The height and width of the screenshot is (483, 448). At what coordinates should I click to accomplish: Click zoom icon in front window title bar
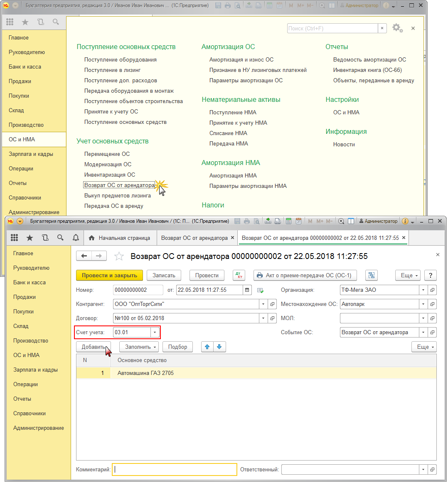[341, 221]
